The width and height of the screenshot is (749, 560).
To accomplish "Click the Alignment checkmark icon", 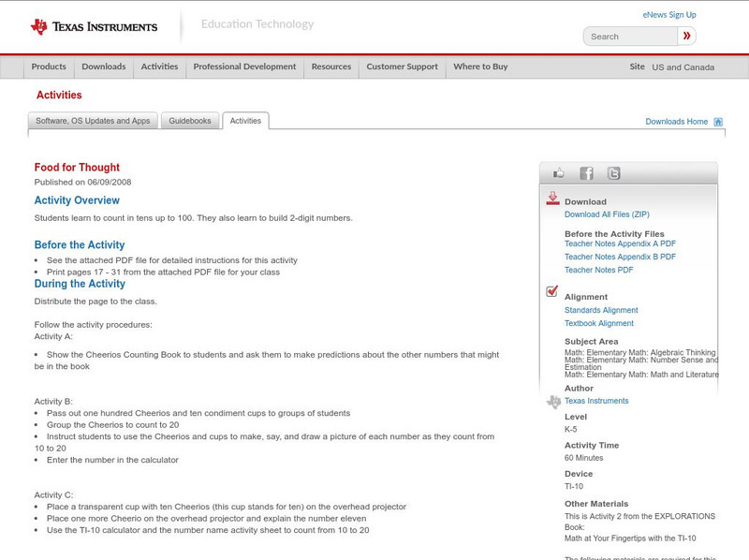I will pos(552,291).
